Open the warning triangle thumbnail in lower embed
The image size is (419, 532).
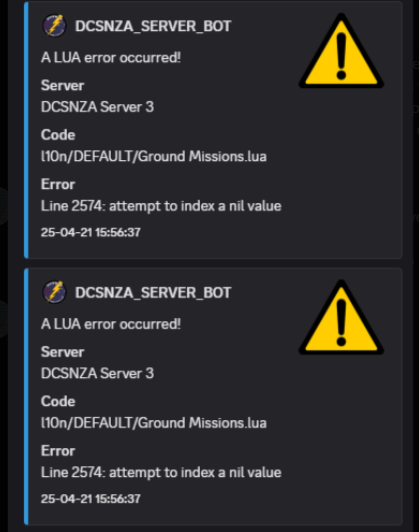pyautogui.click(x=341, y=317)
